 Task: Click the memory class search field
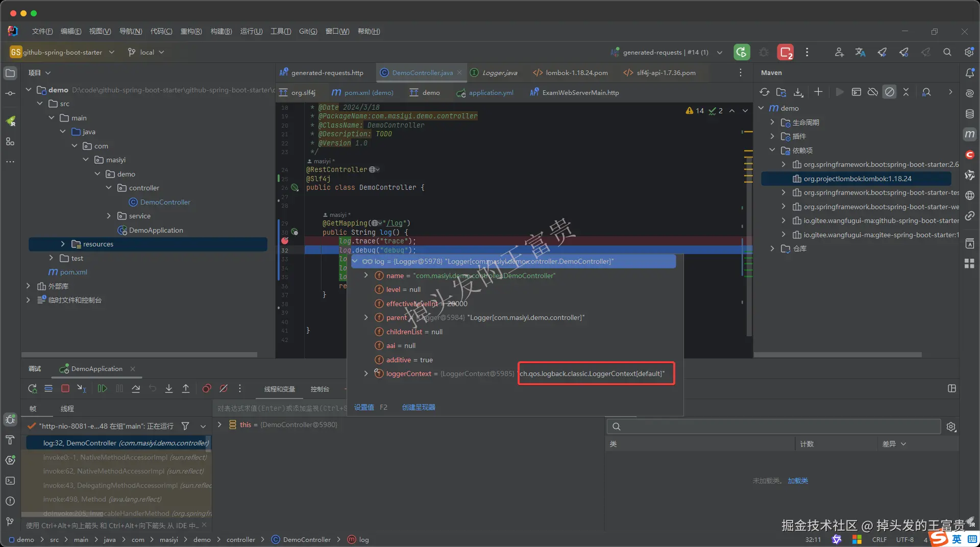(774, 427)
